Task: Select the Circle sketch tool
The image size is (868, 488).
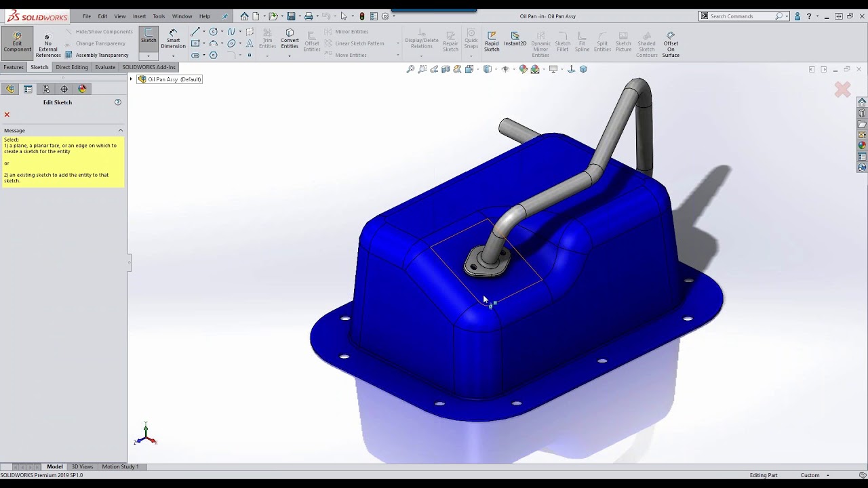Action: pos(214,32)
